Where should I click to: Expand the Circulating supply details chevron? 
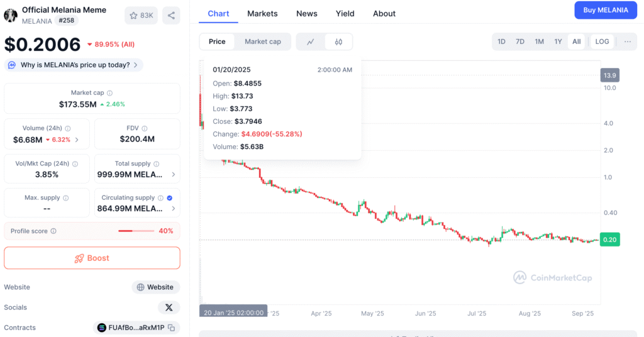[174, 208]
